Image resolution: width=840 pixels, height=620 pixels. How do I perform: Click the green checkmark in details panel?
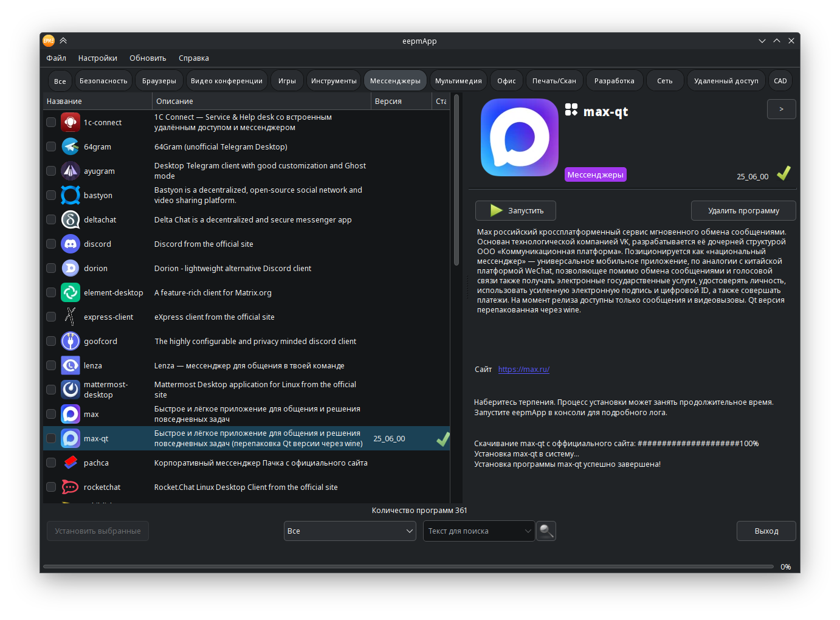(x=783, y=173)
